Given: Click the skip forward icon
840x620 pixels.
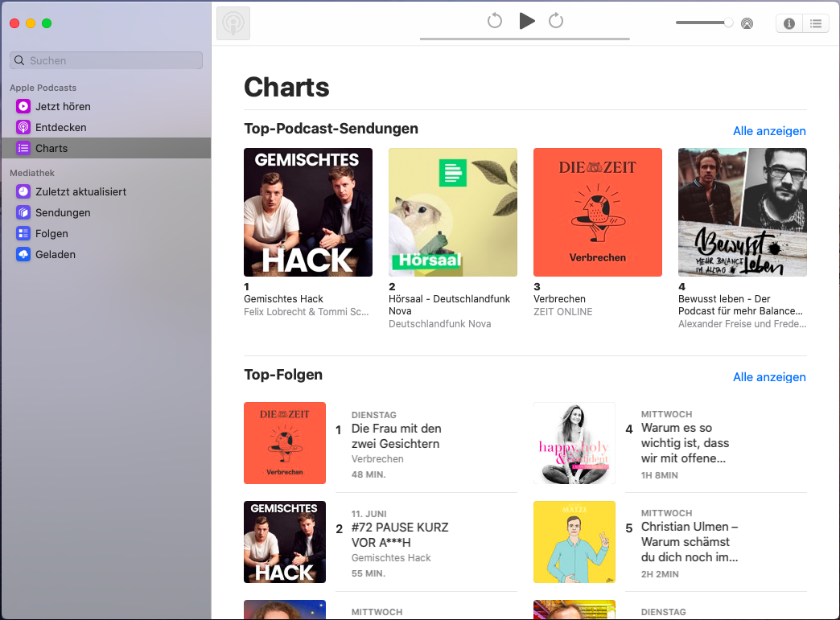Looking at the screenshot, I should 556,21.
